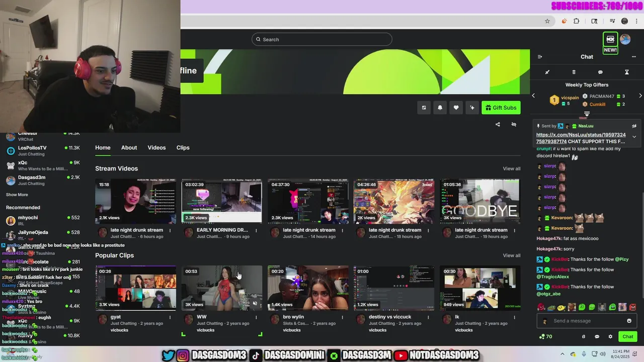Switch to the Clips tab

point(183,147)
